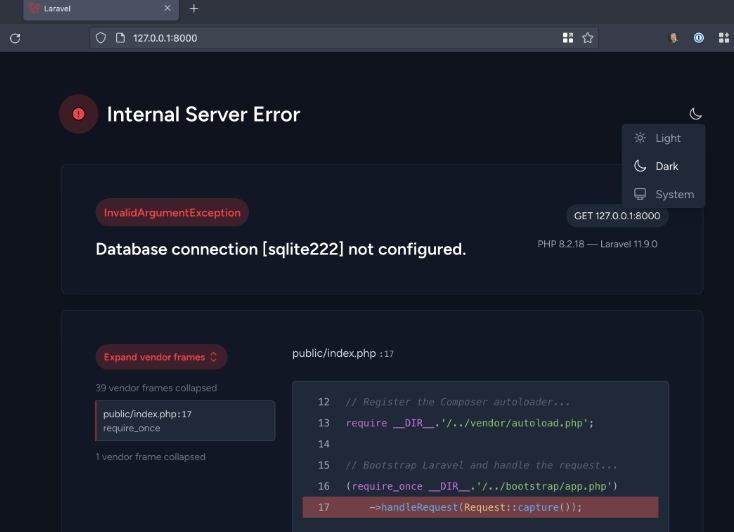
Task: Click the up-down chevron on Expand vendor frames
Action: click(x=213, y=357)
